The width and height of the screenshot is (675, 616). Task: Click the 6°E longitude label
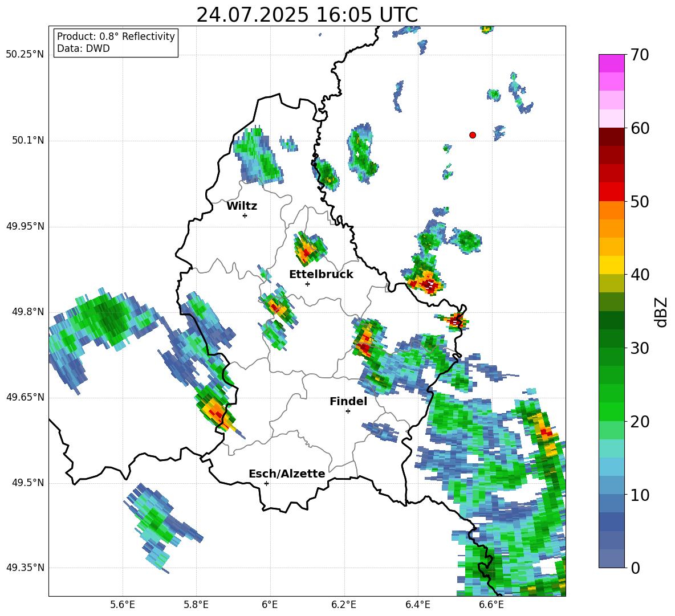pos(270,605)
